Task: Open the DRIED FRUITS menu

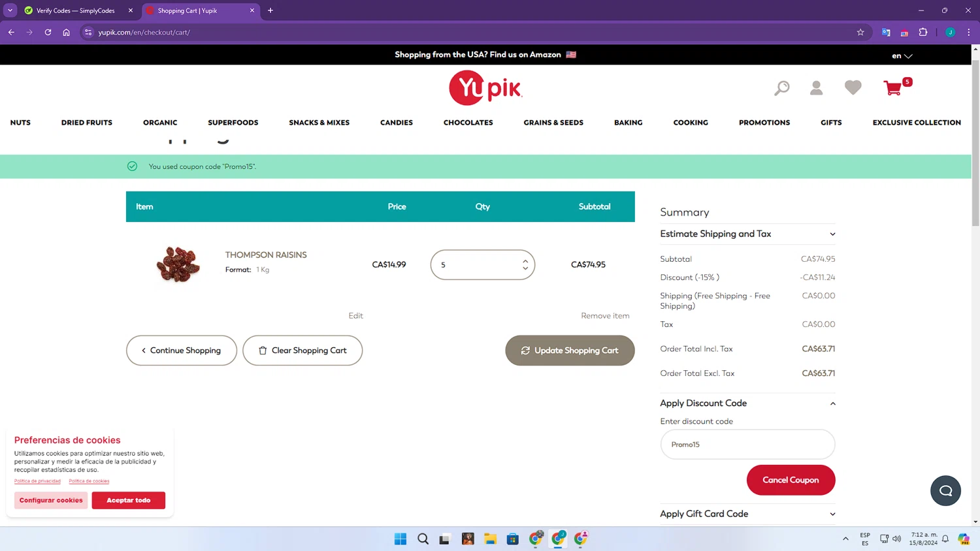Action: (87, 123)
